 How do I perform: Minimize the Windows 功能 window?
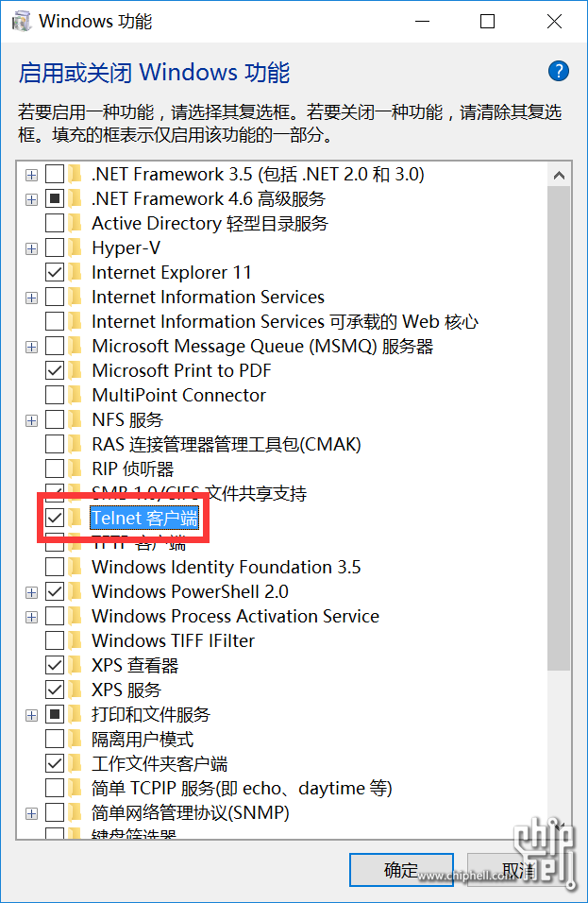click(x=422, y=22)
